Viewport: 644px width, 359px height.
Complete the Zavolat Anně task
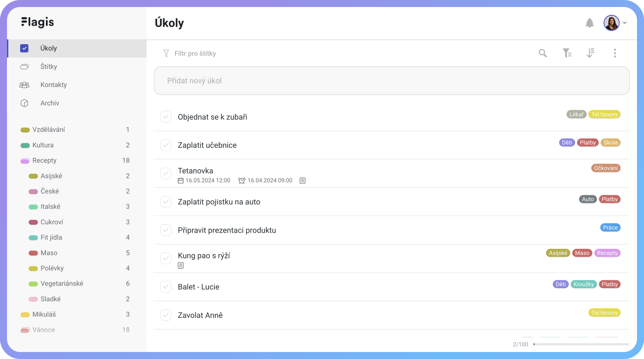[x=166, y=315]
